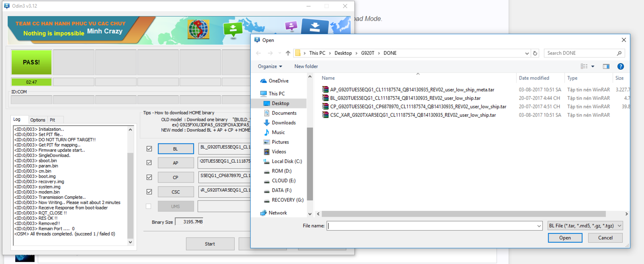Click the Odin log vertical scrollbar

(x=130, y=195)
